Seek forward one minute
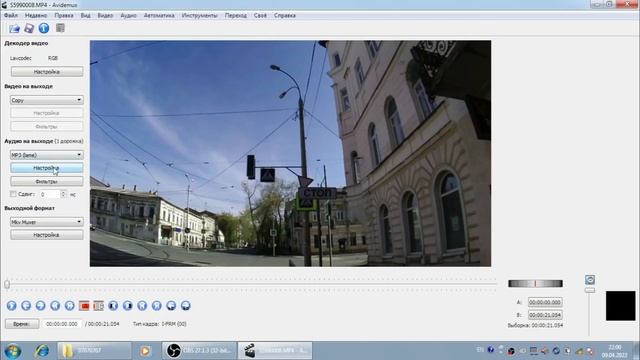This screenshot has width=640, height=360. pyautogui.click(x=186, y=306)
